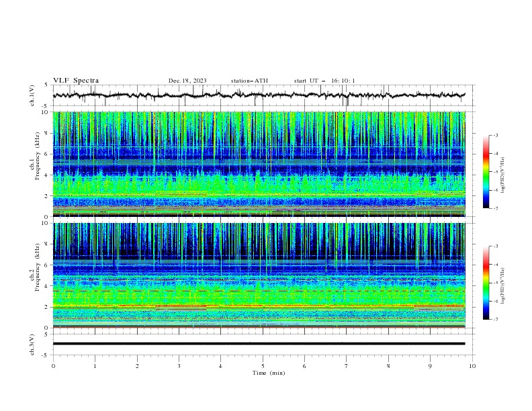Select the "Time (min)" axis label
Viewport: 532px width, 411px height.
[x=269, y=373]
